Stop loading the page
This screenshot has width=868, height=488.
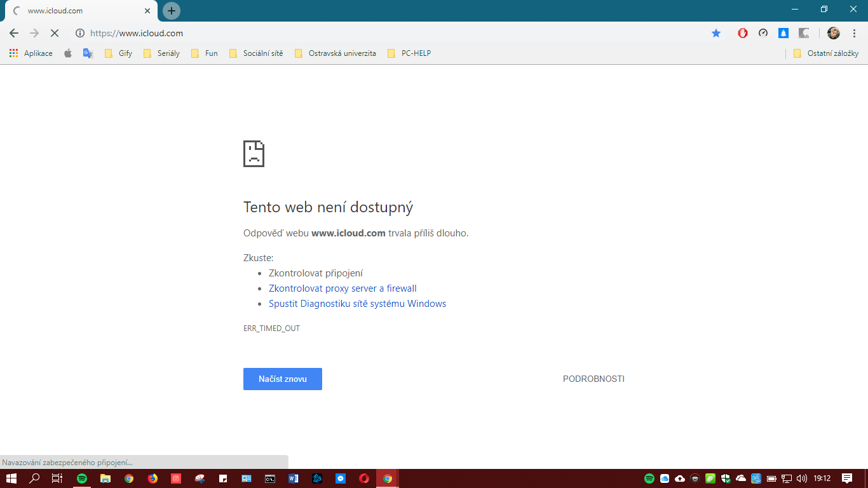click(55, 33)
